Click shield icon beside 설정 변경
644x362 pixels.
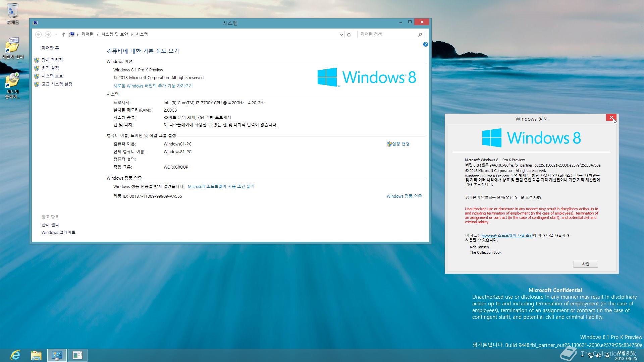click(389, 144)
